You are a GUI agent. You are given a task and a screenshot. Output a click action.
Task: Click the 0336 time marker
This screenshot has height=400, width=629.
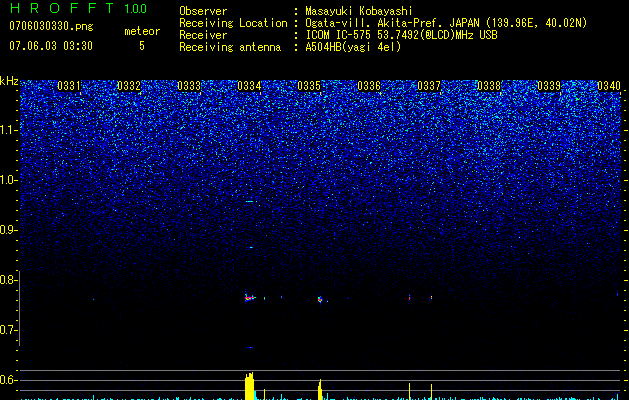point(369,86)
